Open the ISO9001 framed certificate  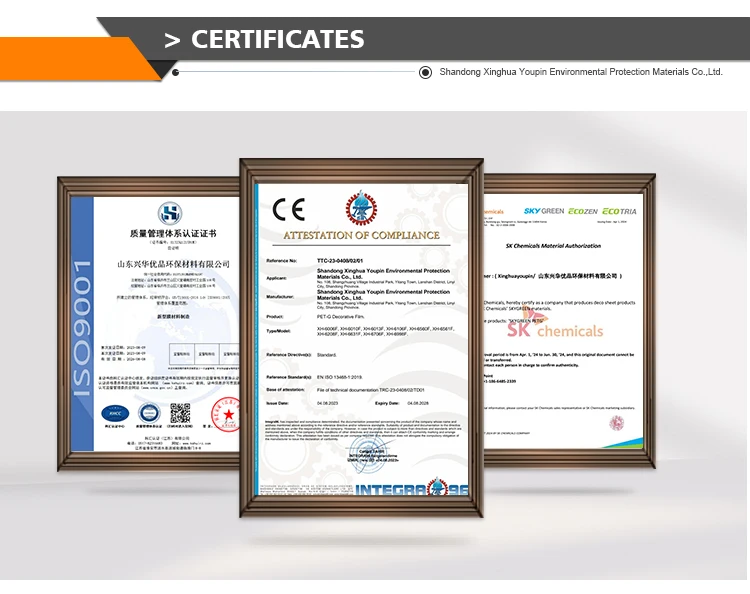point(149,323)
